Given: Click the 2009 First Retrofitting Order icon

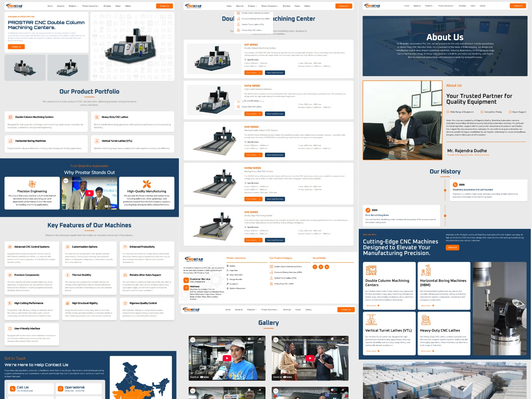Looking at the screenshot, I should [x=368, y=210].
